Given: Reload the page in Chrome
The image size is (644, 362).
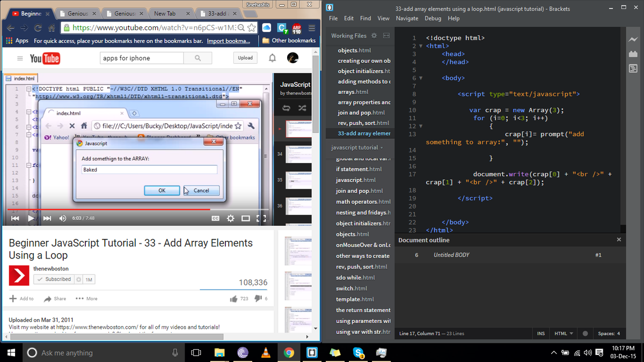Looking at the screenshot, I should click(x=39, y=27).
